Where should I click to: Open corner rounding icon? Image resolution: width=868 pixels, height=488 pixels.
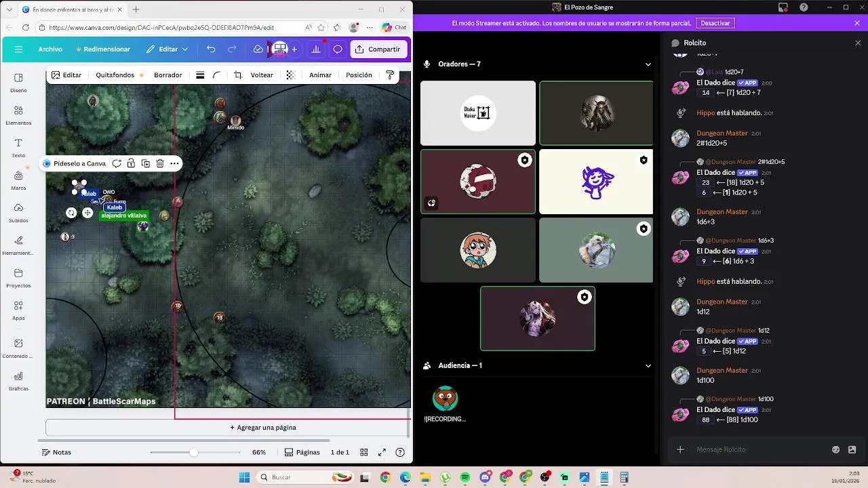coord(217,75)
